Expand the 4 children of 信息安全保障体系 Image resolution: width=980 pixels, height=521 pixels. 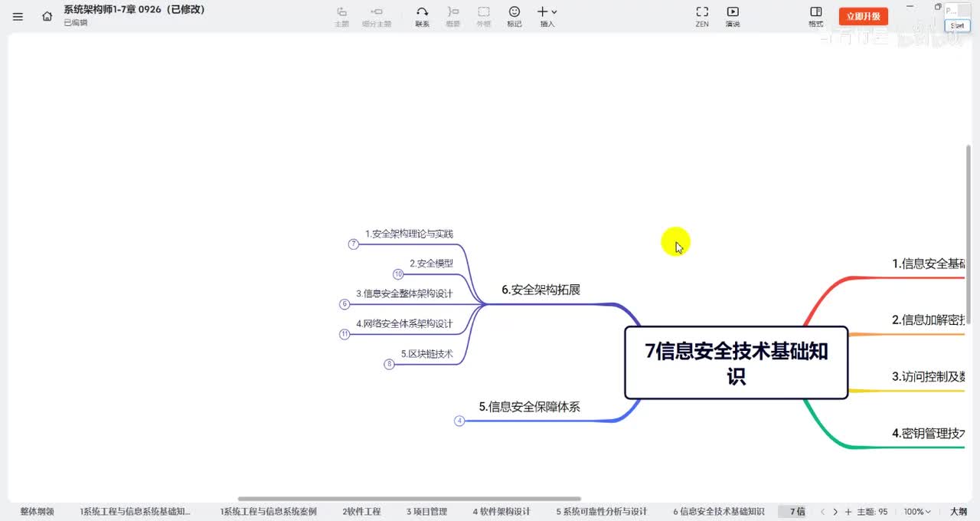pos(459,421)
